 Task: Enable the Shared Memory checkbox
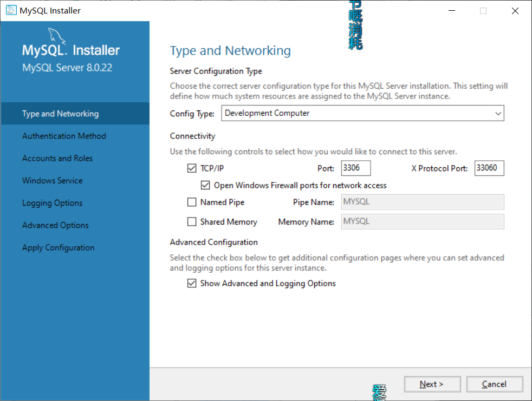pos(192,222)
